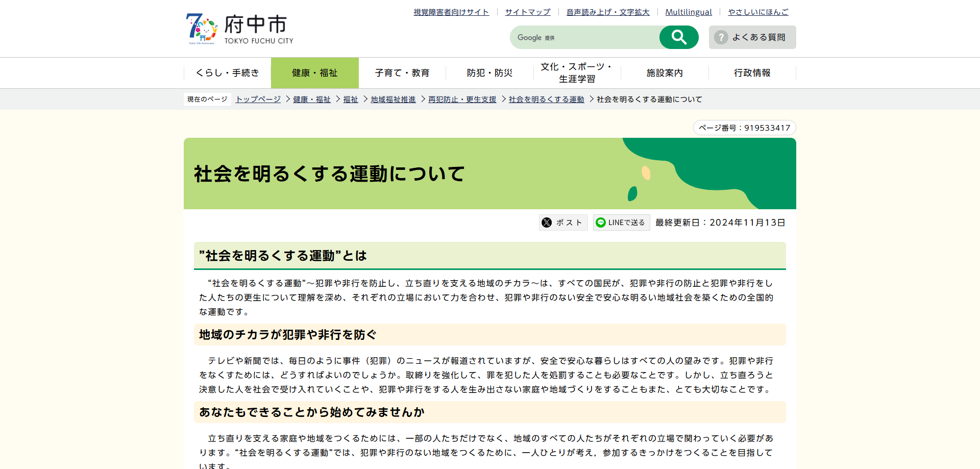Click the green magnifier search button
980x469 pixels.
pyautogui.click(x=679, y=37)
